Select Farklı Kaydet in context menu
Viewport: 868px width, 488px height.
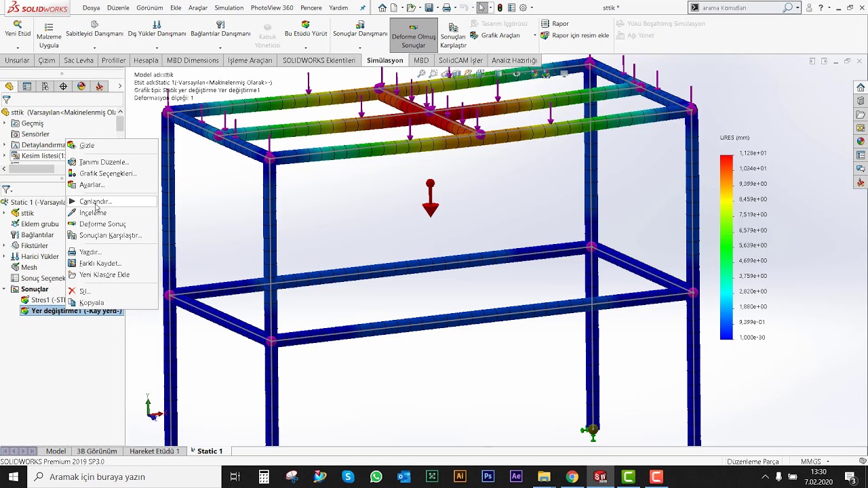(x=112, y=263)
